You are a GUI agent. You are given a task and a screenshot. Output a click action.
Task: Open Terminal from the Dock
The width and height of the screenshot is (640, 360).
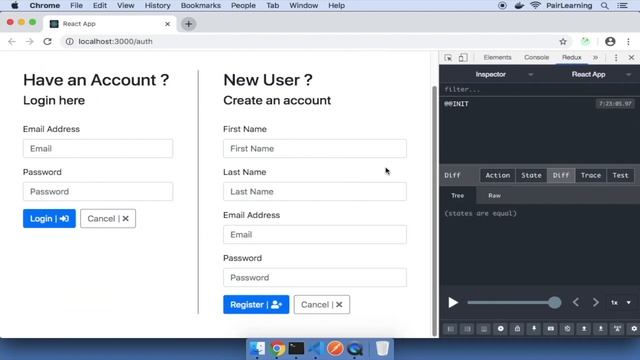point(296,349)
